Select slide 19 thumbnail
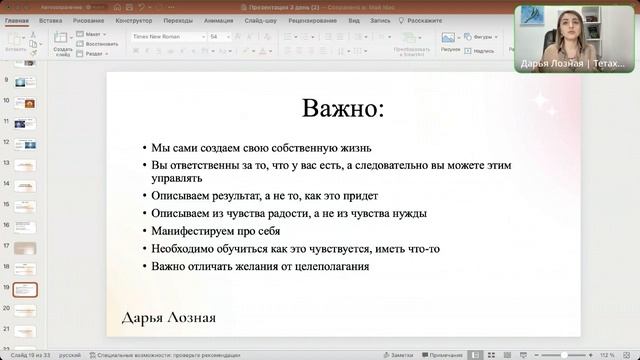This screenshot has width=640, height=360. [x=25, y=290]
